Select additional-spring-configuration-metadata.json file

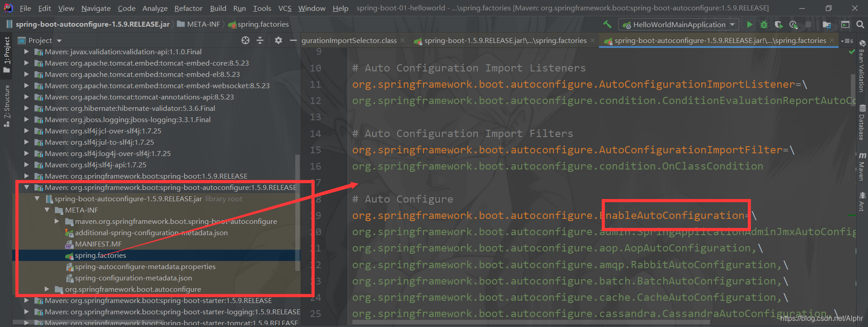[151, 232]
